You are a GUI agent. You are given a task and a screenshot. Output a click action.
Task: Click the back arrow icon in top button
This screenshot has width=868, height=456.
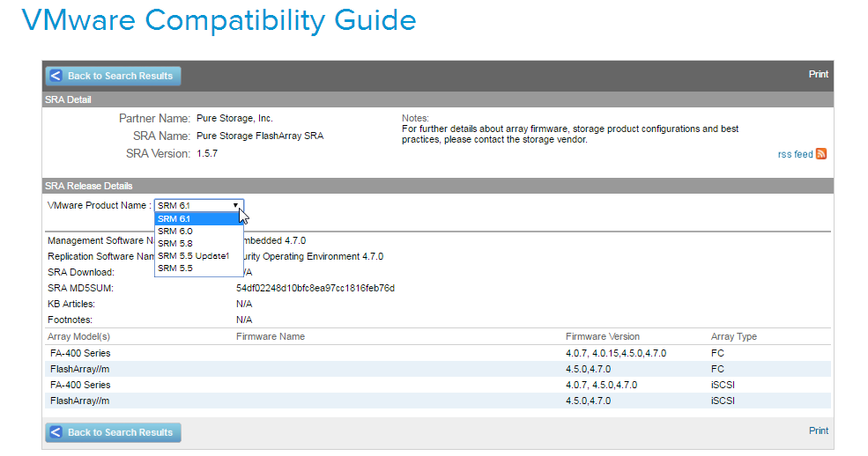[x=56, y=76]
